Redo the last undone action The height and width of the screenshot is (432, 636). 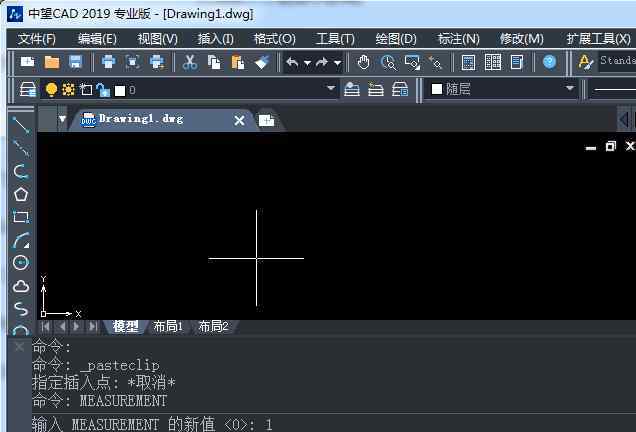coord(322,62)
